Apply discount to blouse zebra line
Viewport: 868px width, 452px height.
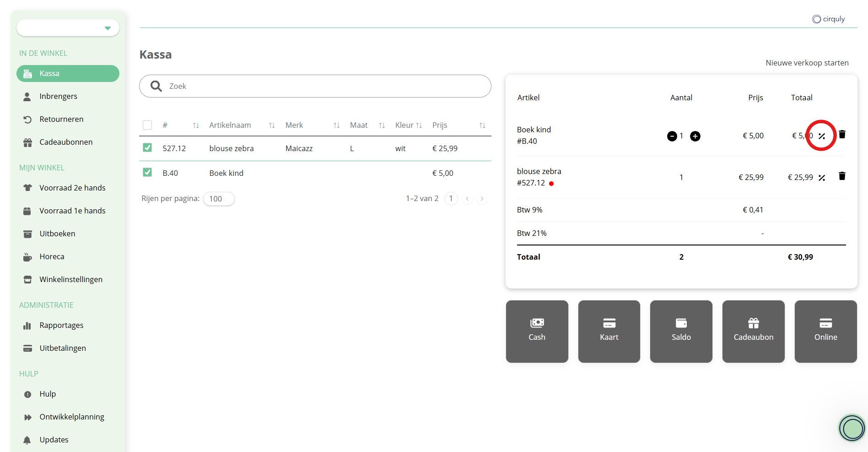[822, 178]
